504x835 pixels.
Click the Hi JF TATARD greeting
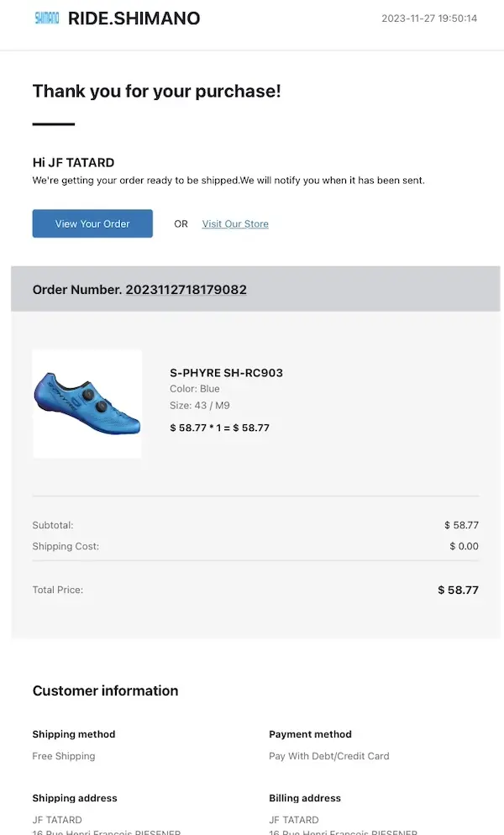click(x=73, y=162)
